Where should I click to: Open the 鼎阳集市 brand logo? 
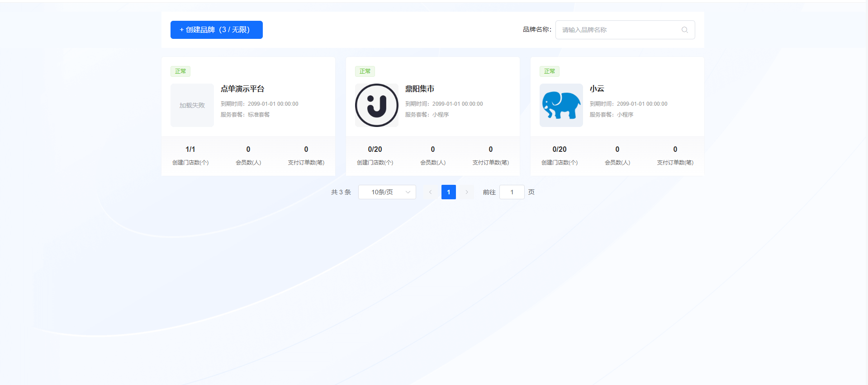coord(377,105)
